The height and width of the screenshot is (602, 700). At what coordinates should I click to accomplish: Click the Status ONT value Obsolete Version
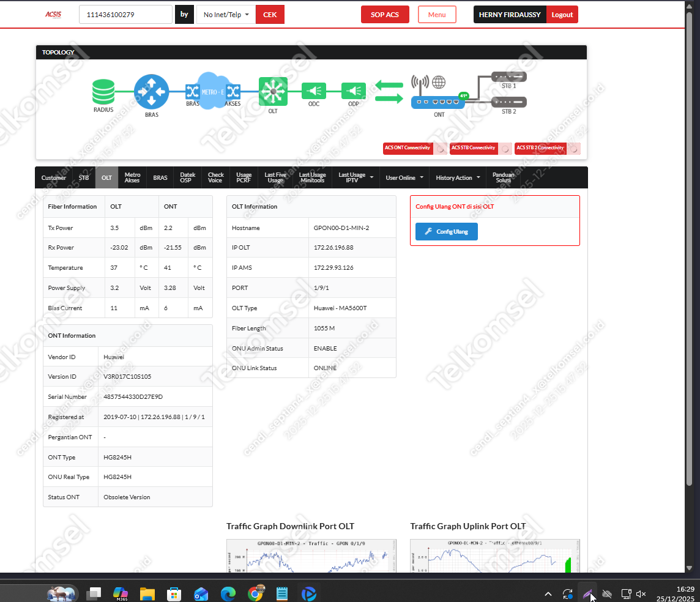pyautogui.click(x=127, y=497)
